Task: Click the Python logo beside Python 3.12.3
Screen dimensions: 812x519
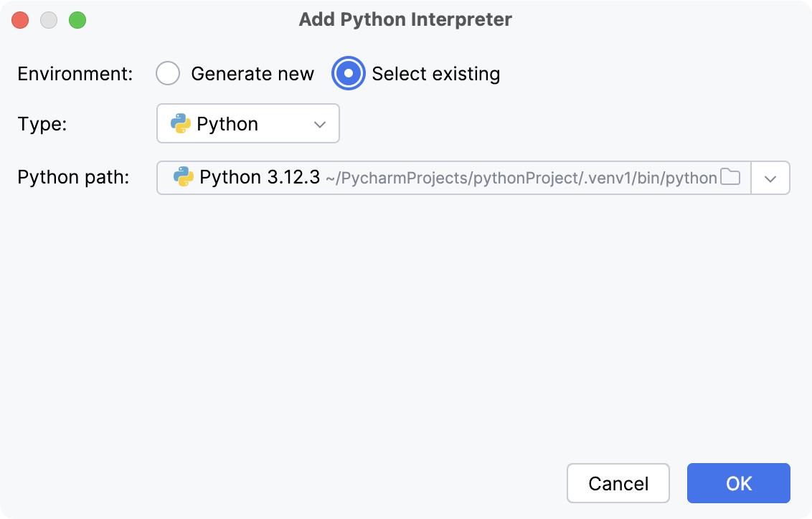Action: 184,178
